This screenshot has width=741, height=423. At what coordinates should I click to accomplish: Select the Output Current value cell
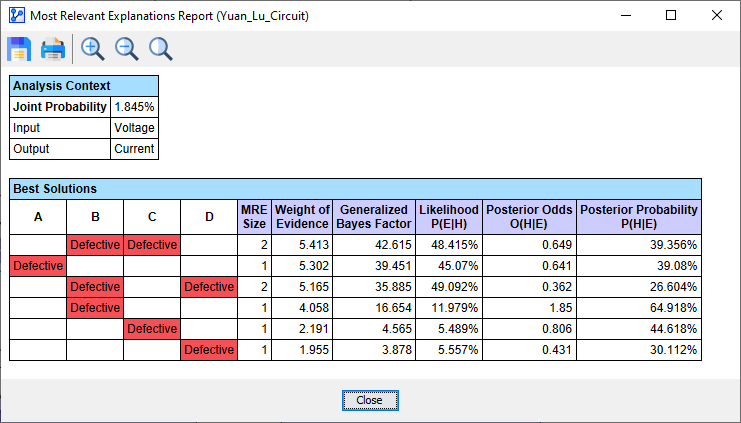point(134,149)
